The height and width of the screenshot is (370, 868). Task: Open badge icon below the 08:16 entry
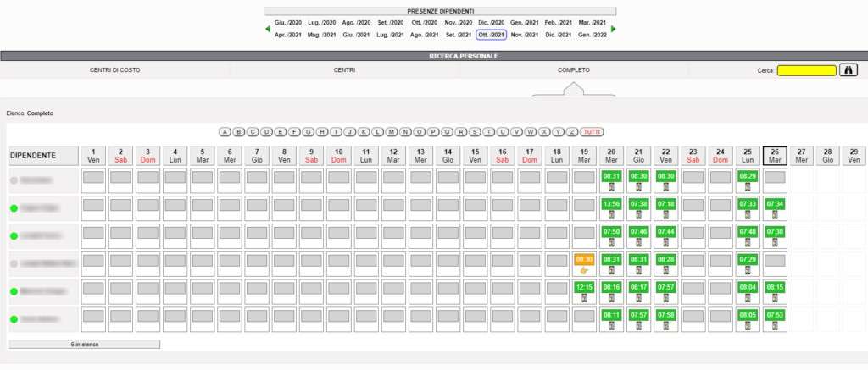click(x=611, y=298)
